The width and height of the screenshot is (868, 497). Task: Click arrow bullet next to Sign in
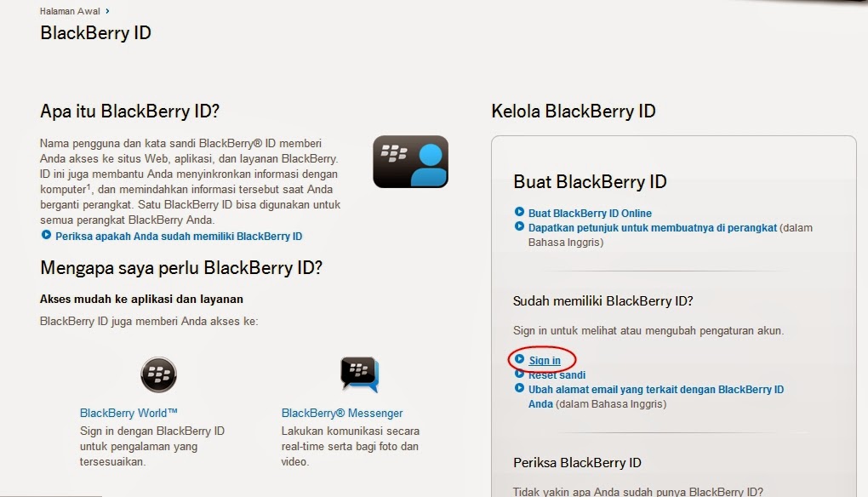point(519,358)
